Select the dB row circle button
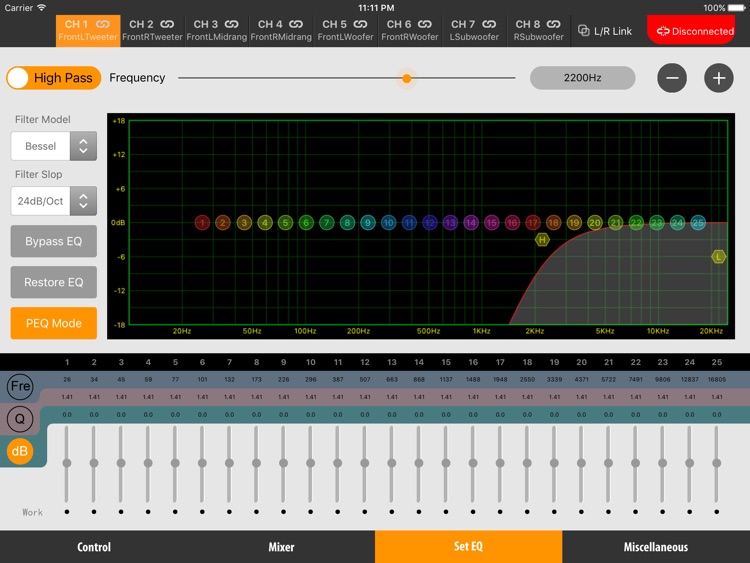750x563 pixels. [x=20, y=451]
